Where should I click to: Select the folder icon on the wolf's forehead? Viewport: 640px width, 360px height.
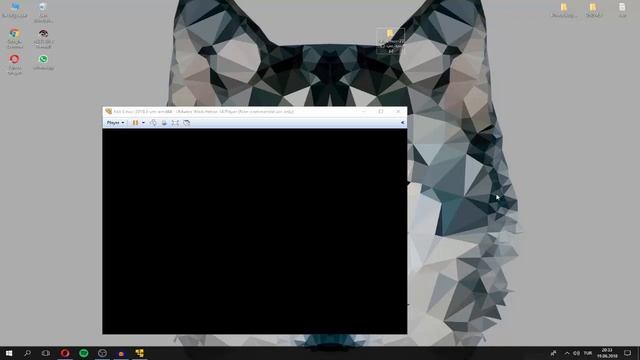(391, 41)
